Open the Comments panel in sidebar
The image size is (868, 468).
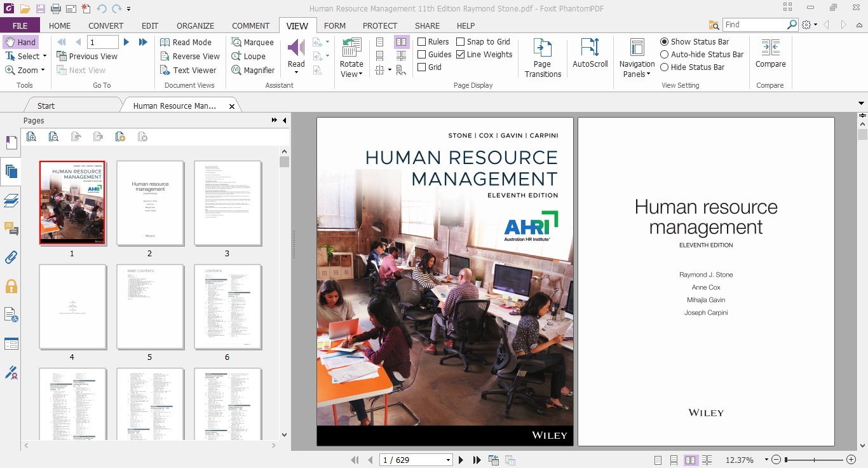click(x=11, y=229)
